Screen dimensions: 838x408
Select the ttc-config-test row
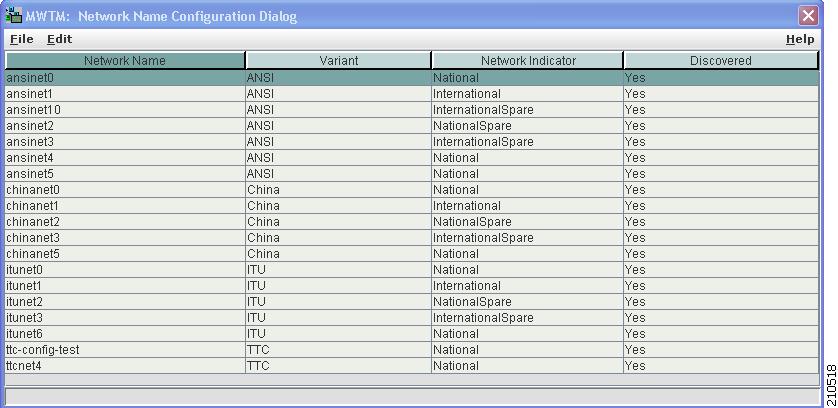point(412,350)
